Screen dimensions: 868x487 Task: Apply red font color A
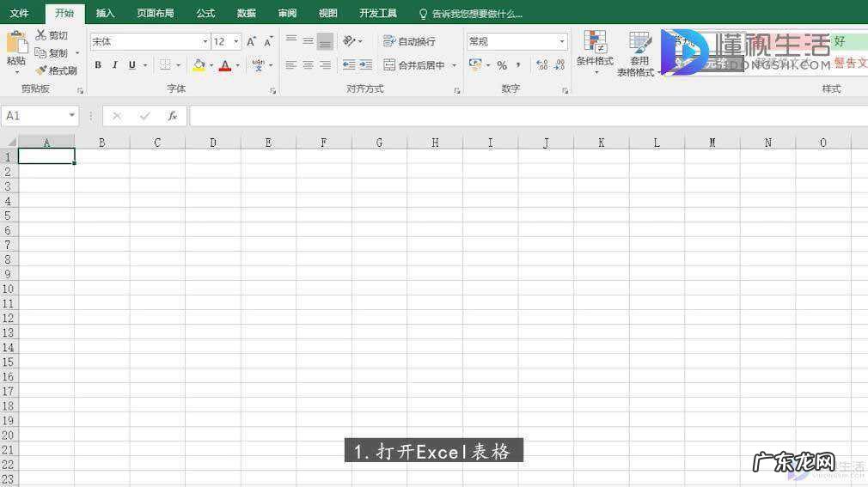[x=225, y=66]
